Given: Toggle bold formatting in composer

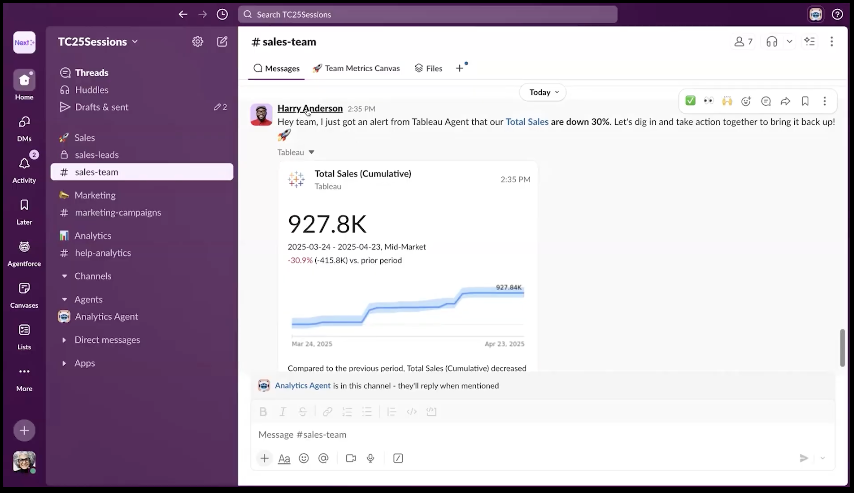Looking at the screenshot, I should 263,412.
